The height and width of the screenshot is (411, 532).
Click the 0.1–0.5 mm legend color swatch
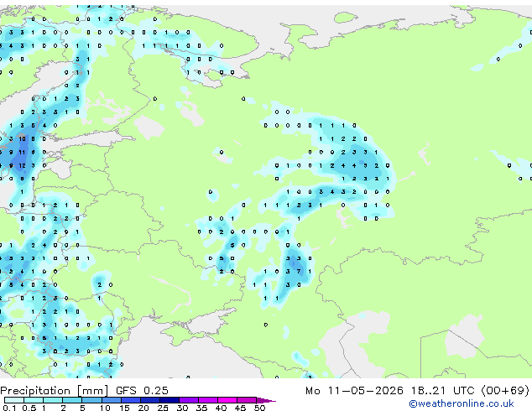pyautogui.click(x=14, y=400)
